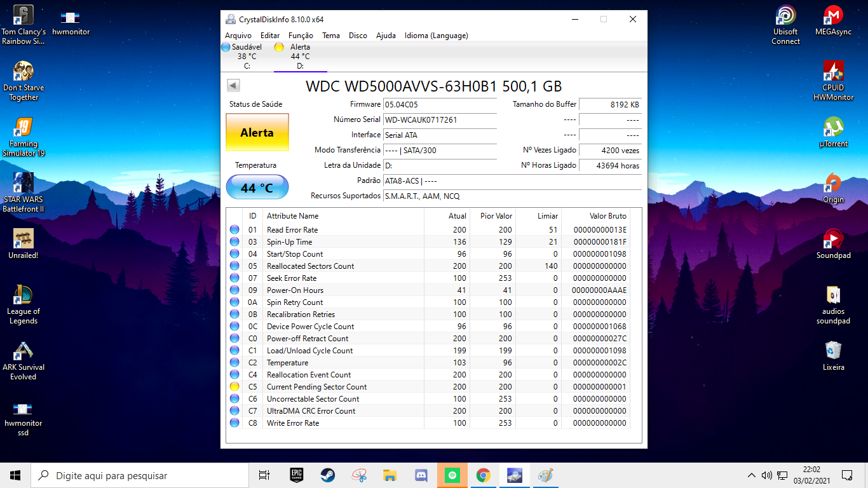Screen dimensions: 868x488
Task: Open File Explorer from the taskbar
Action: click(390, 475)
